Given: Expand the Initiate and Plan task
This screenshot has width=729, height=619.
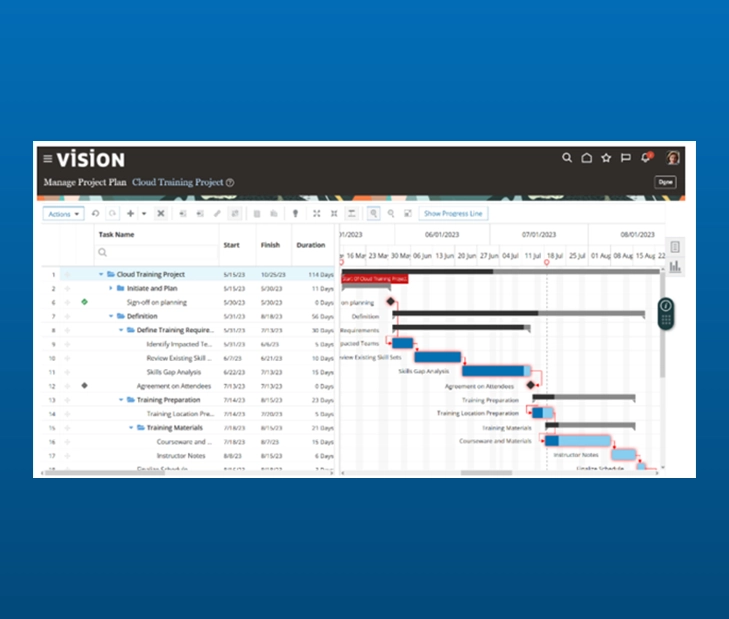Looking at the screenshot, I should (x=111, y=288).
